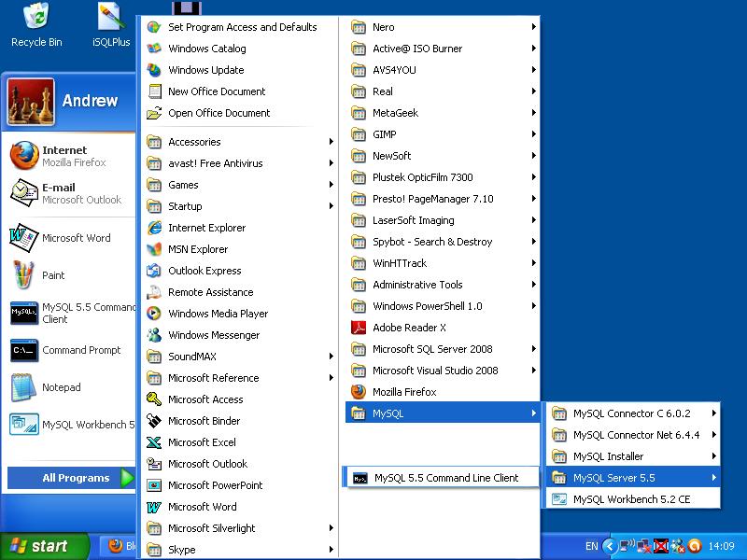
Task: Open Outlook Express icon
Action: [x=154, y=271]
